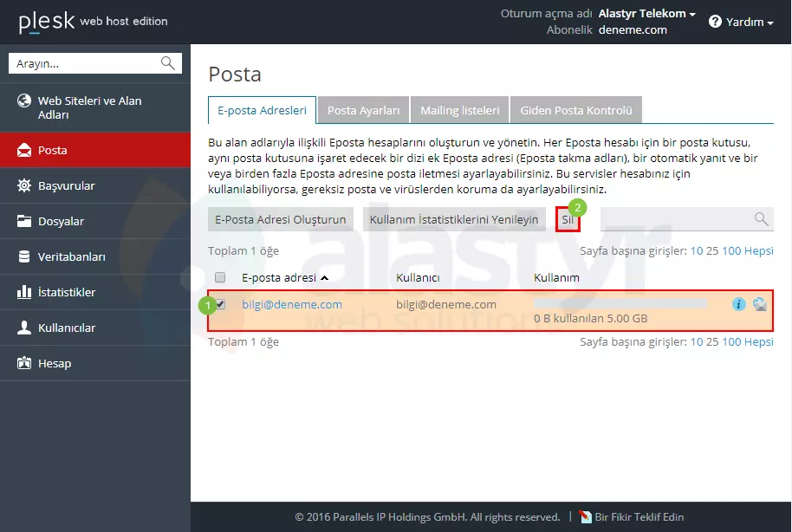Uncheck the bilgi@deneme.com row checkbox
The width and height of the screenshot is (792, 532).
[220, 304]
